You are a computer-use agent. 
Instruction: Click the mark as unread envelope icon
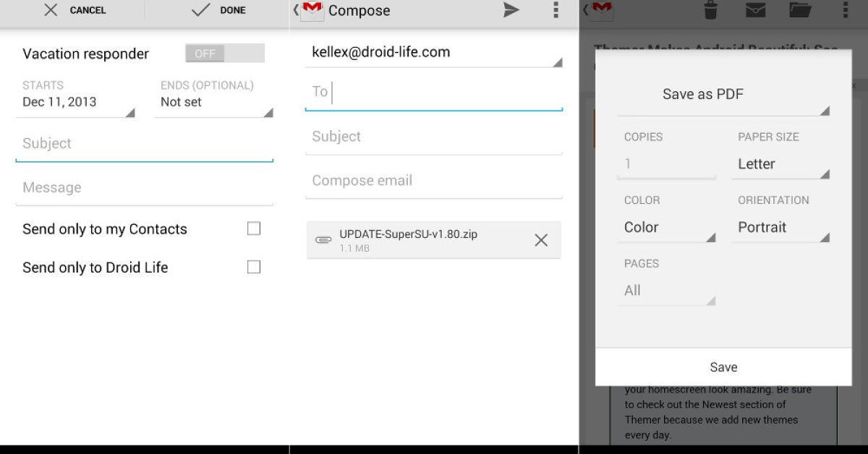tap(755, 10)
